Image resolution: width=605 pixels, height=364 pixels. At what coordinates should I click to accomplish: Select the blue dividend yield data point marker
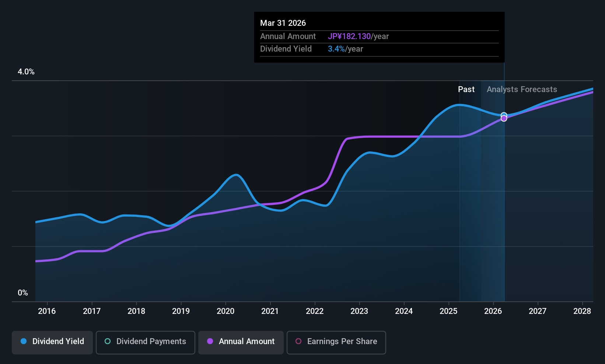pos(504,115)
